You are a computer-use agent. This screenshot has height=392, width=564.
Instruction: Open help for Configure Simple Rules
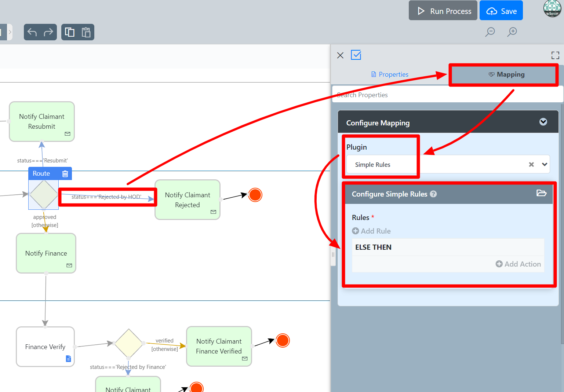pos(433,194)
